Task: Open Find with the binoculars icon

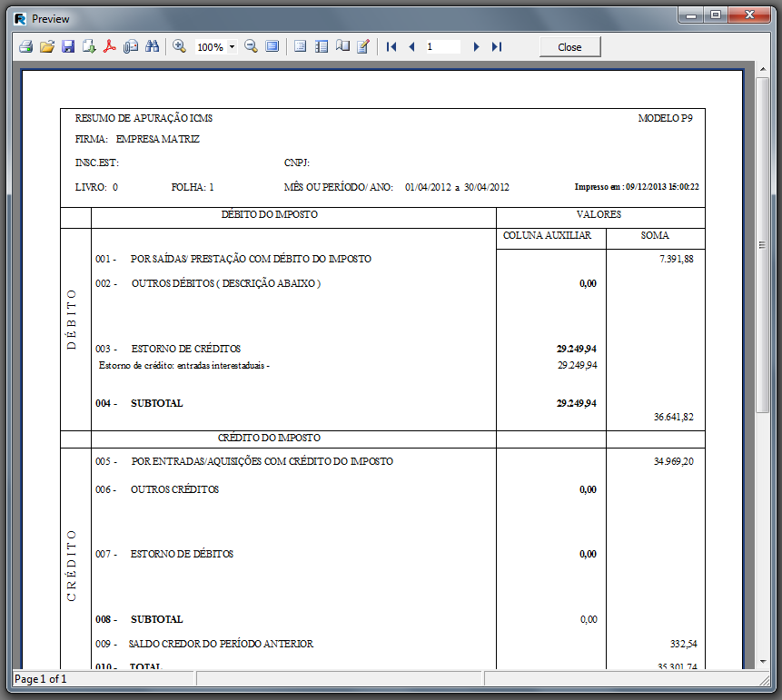Action: (x=152, y=47)
